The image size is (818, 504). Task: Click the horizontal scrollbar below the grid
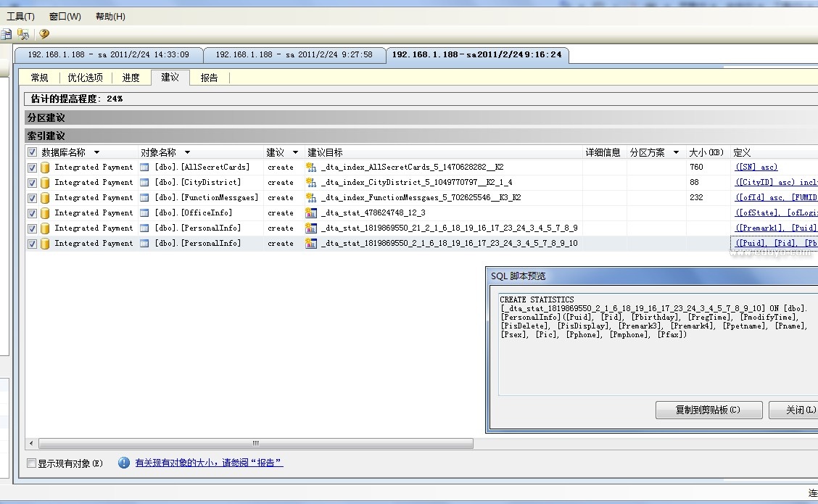coord(255,443)
